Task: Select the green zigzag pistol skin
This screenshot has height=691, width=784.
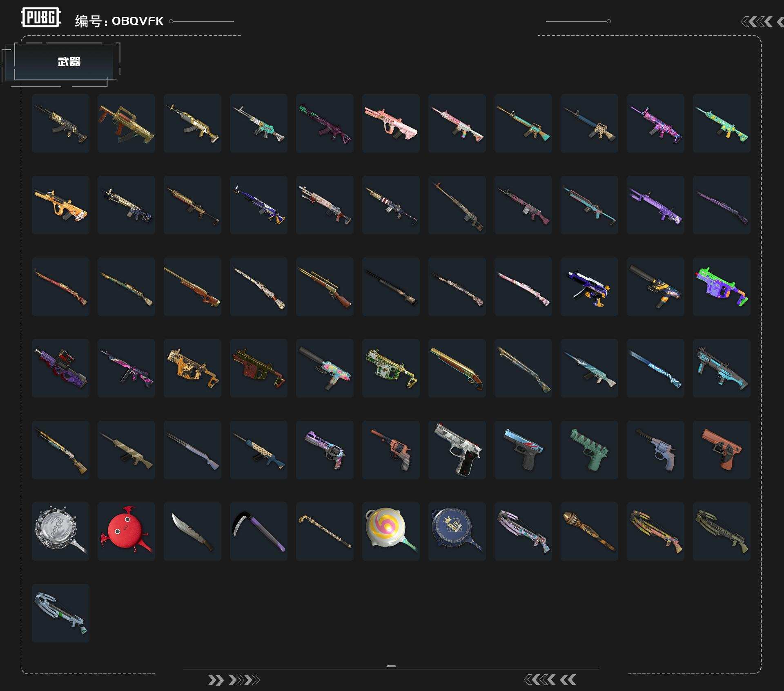Action: coord(589,450)
